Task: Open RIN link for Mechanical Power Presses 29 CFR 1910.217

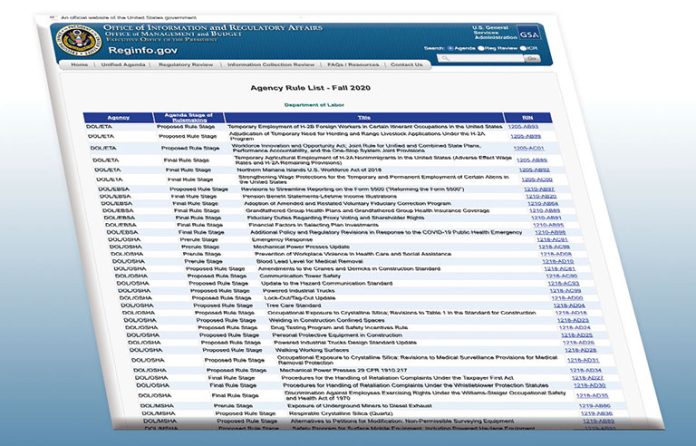Action: coord(585,370)
